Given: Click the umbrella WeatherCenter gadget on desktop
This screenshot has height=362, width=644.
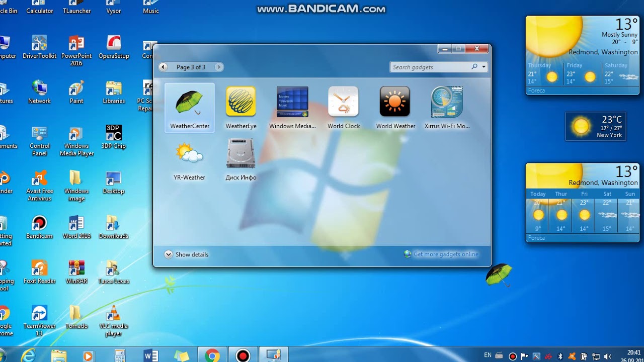Looking at the screenshot, I should (499, 275).
